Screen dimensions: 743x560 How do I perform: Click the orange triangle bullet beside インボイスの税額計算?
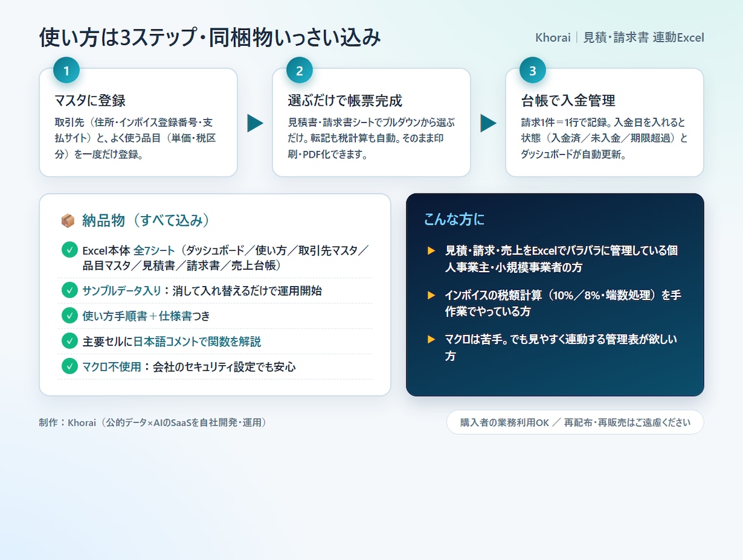(431, 295)
